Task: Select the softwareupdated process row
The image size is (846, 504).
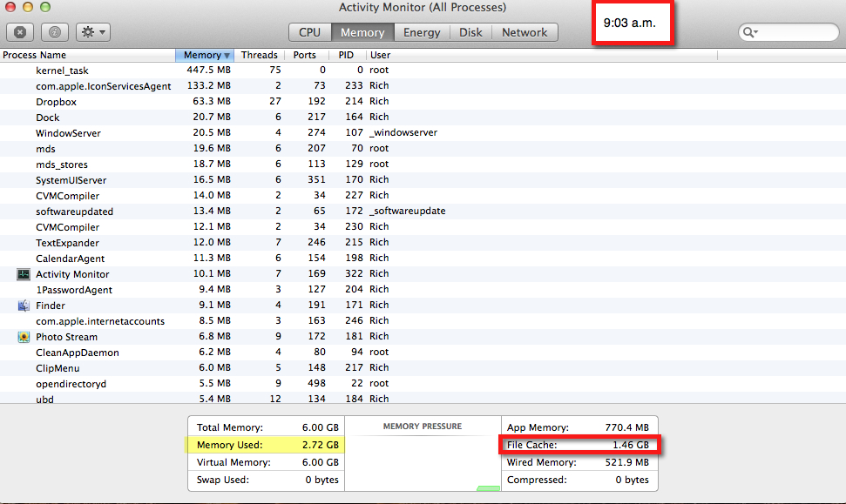Action: point(423,211)
